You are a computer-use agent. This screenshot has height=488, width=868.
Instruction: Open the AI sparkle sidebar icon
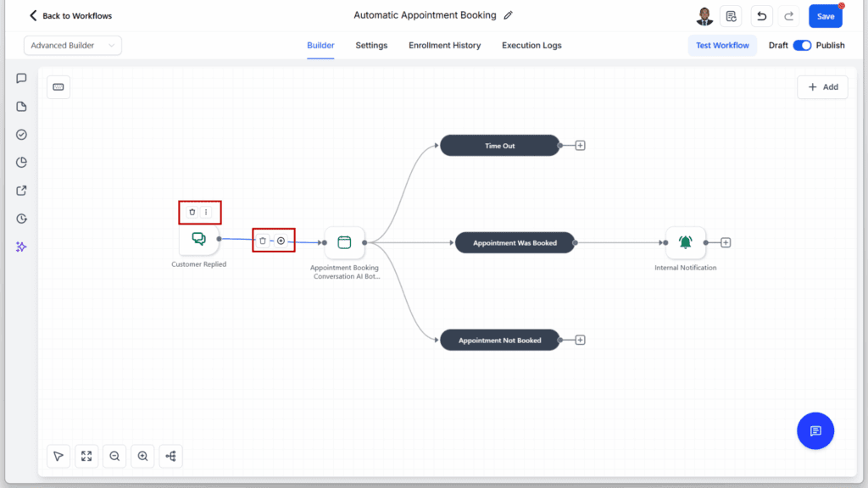click(x=21, y=247)
